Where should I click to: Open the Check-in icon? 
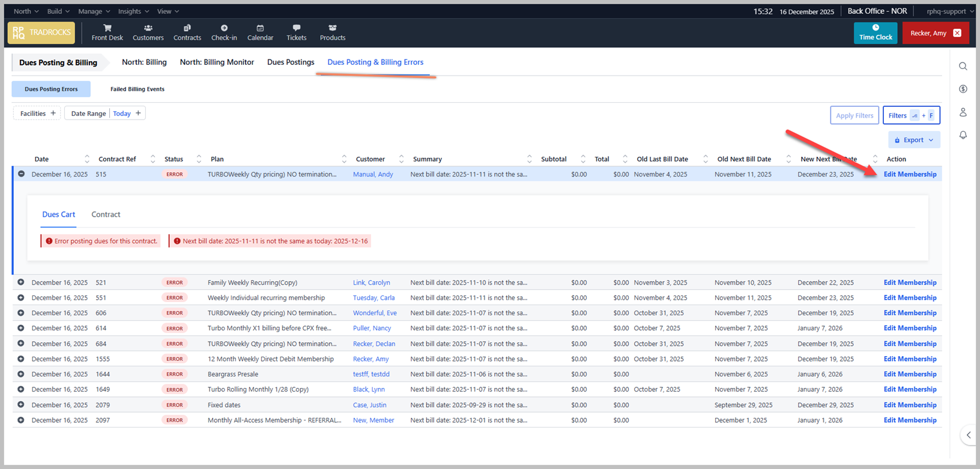coord(224,28)
